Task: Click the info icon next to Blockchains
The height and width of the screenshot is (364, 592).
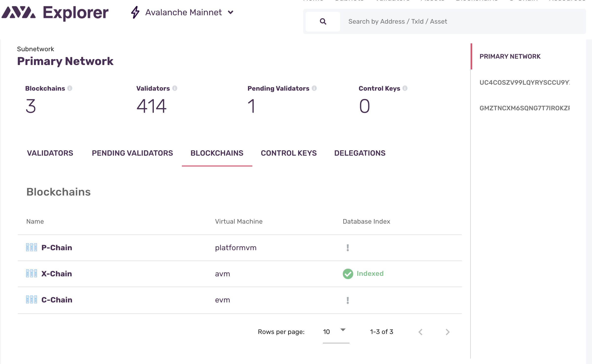Action: [70, 88]
